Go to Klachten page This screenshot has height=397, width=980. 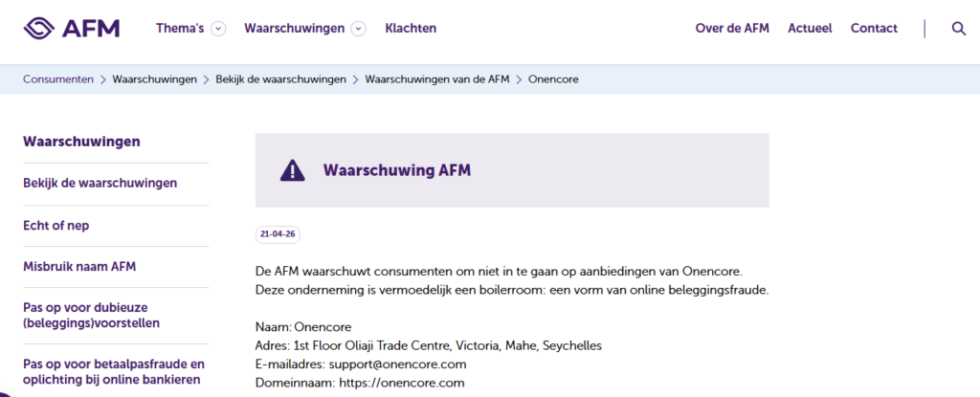pyautogui.click(x=411, y=28)
